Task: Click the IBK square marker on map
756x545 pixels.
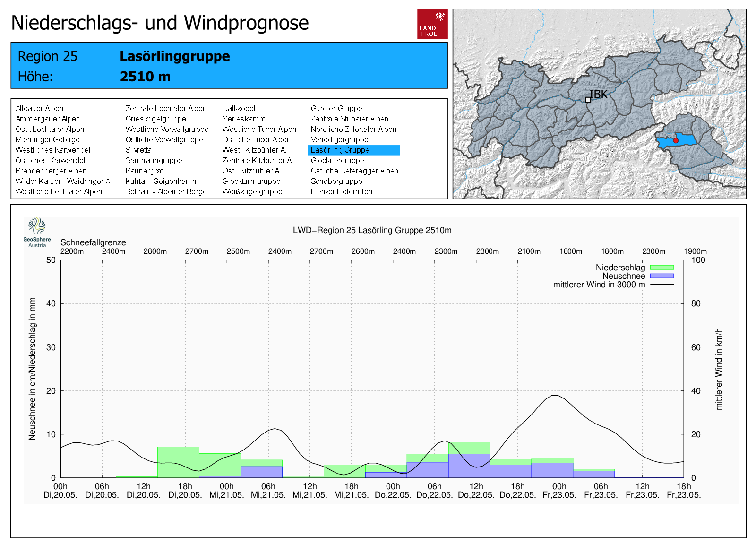Action: (x=588, y=100)
